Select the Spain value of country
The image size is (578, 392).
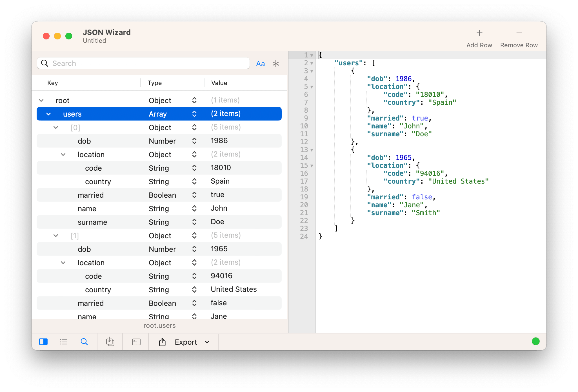(220, 181)
